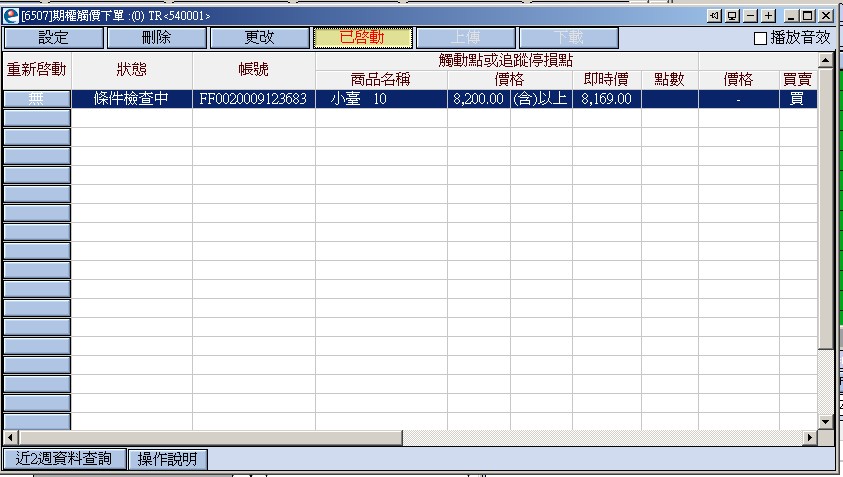843x477 pixels.
Task: Click the vertical scrollbar down arrow
Action: (x=825, y=422)
